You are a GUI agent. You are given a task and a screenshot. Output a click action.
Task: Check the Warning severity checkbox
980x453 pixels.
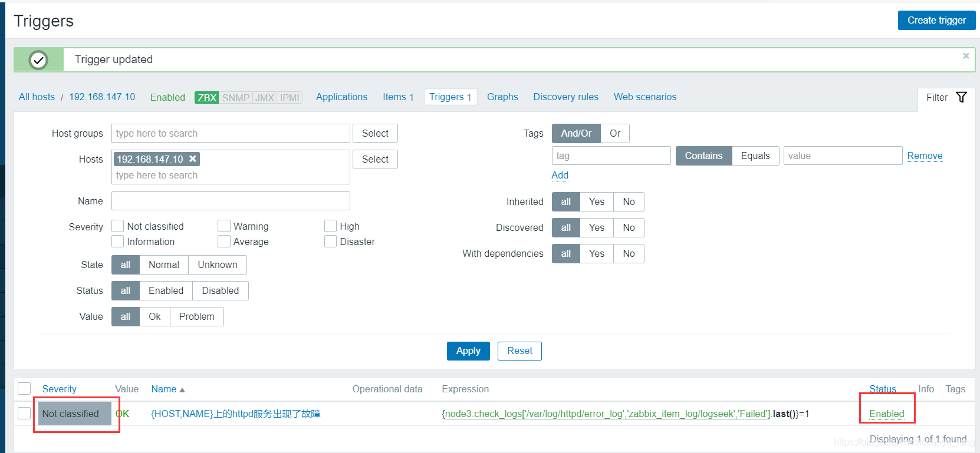[x=224, y=226]
